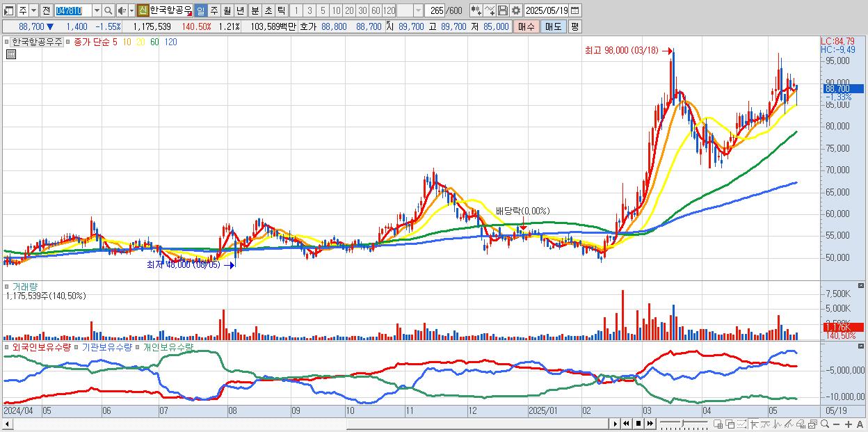Click the 매수 buy button

[x=527, y=26]
